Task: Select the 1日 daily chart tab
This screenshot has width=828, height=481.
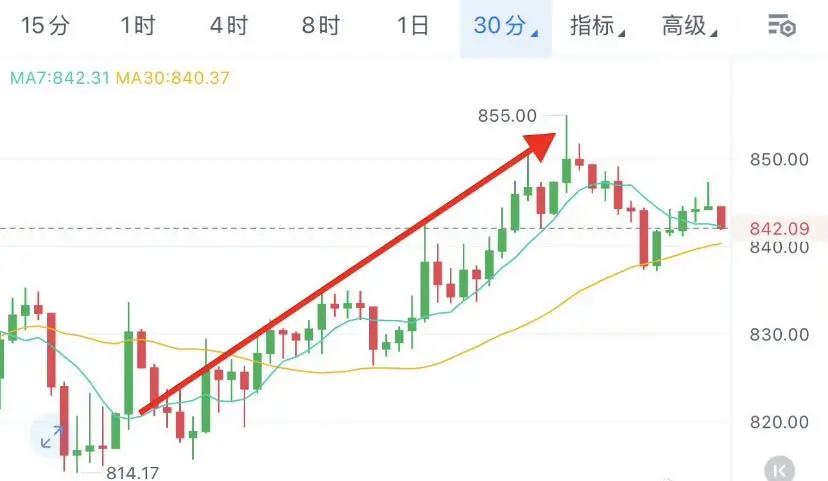Action: click(413, 25)
